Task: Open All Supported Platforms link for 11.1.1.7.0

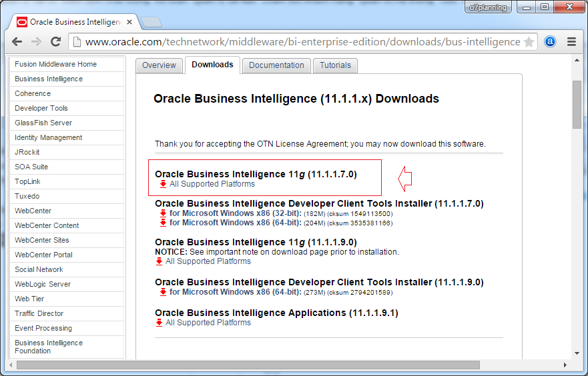Action: [x=212, y=184]
